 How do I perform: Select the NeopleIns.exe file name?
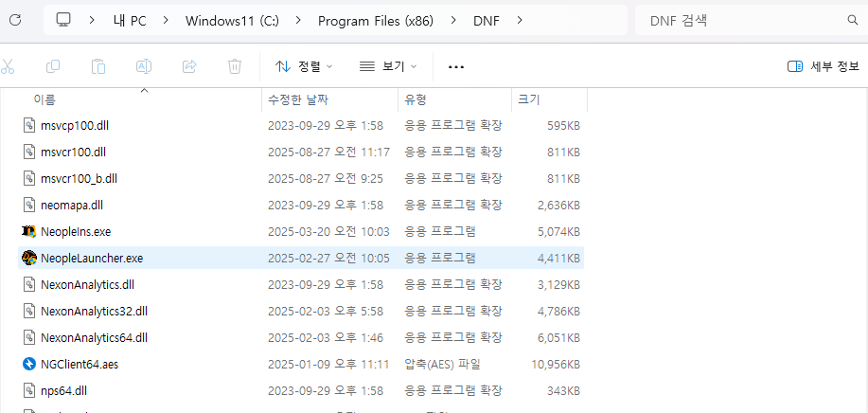coord(76,232)
